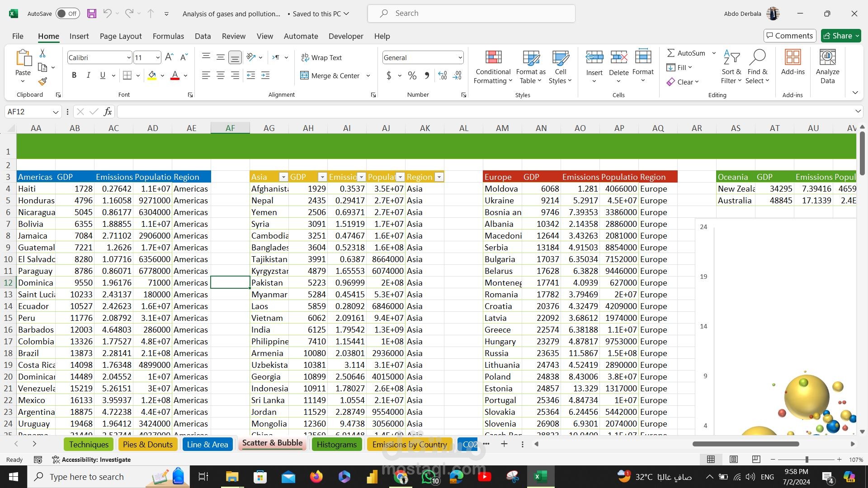Click the Name Box showing AF12
The width and height of the screenshot is (868, 488).
click(28, 112)
